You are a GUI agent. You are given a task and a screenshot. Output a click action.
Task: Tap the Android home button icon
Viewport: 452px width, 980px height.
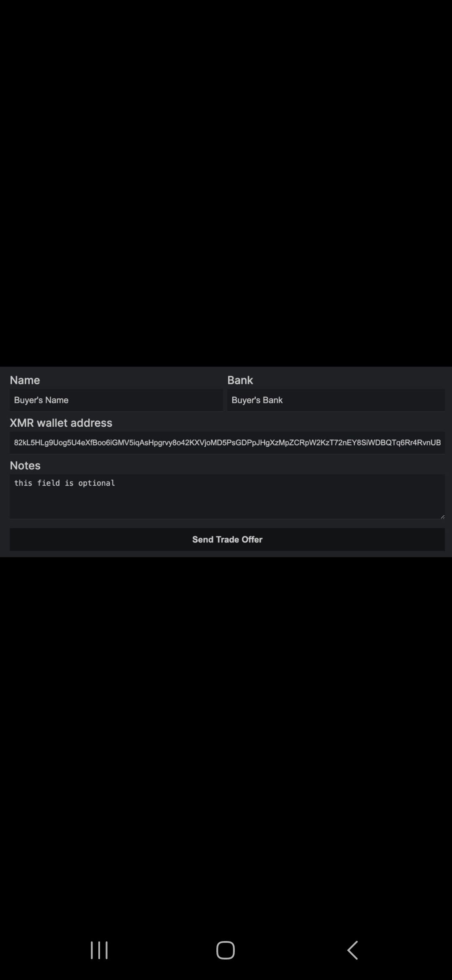pyautogui.click(x=226, y=950)
